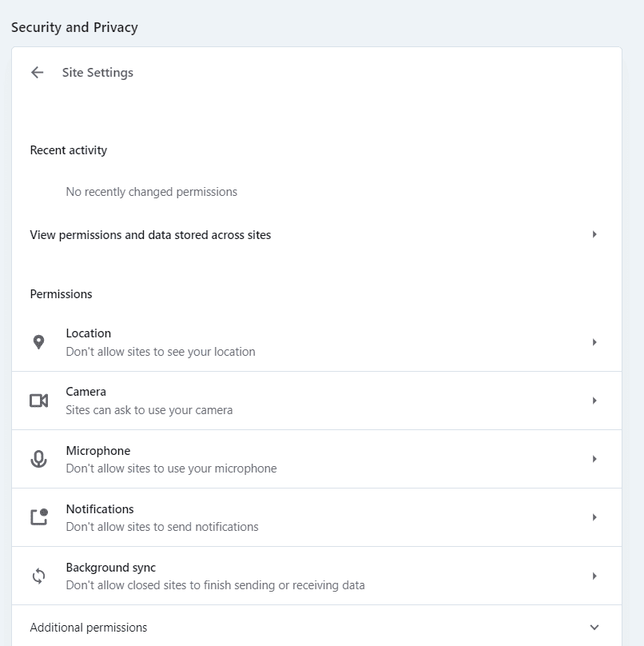This screenshot has width=644, height=646.
Task: Open Camera permission via its right arrow
Action: click(594, 401)
